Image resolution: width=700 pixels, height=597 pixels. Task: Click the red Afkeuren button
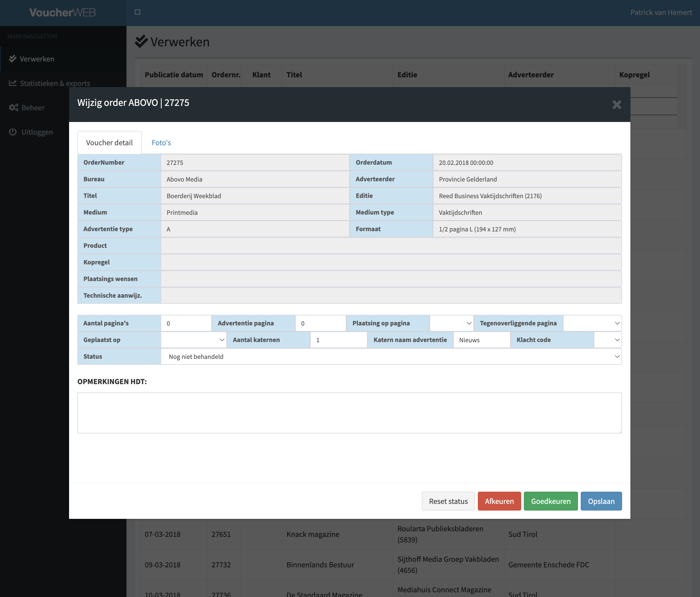tap(499, 501)
